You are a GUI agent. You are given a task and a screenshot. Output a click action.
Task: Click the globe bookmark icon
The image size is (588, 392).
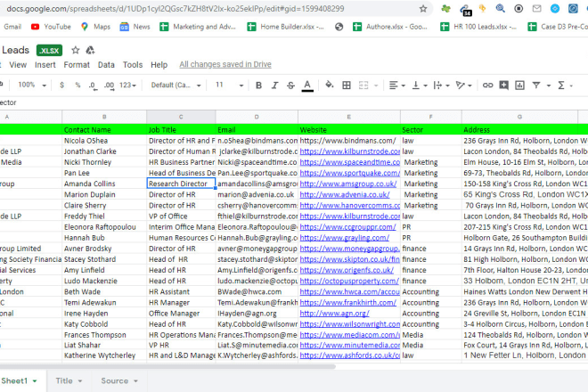tap(339, 27)
